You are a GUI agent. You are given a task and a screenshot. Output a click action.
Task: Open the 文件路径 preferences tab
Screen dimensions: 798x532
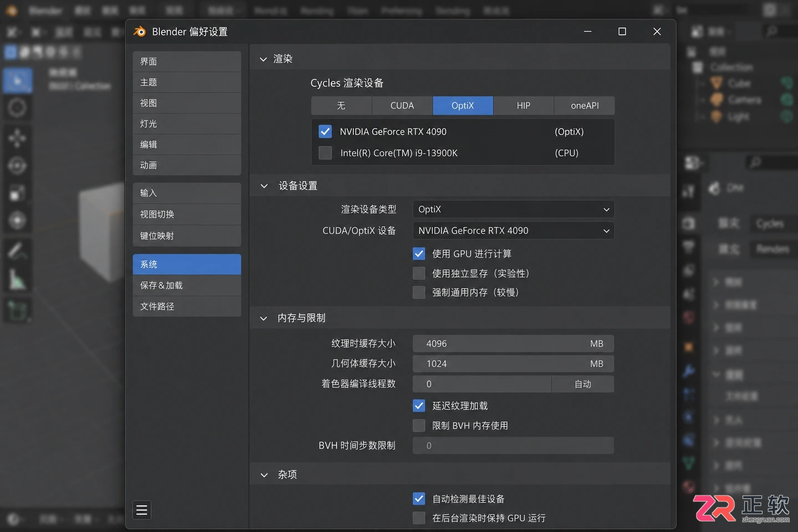187,306
